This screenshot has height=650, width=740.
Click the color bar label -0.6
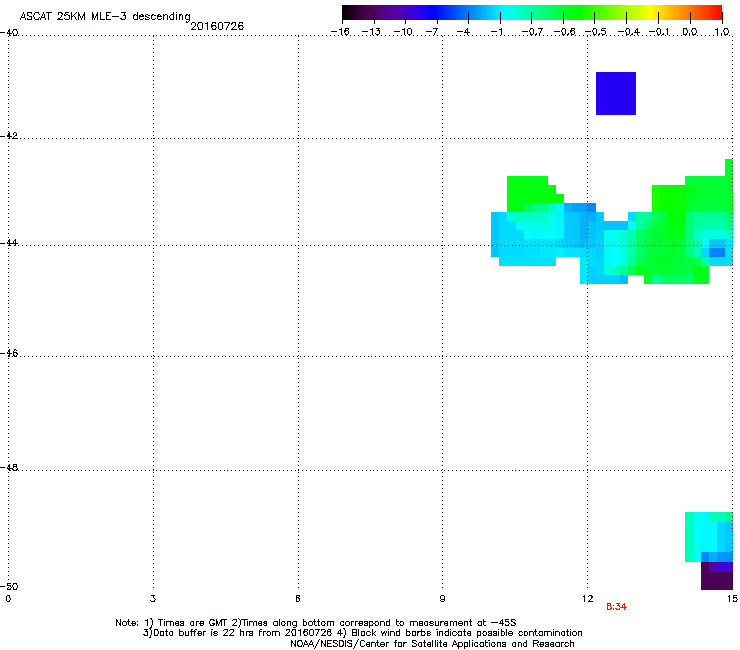pyautogui.click(x=564, y=32)
